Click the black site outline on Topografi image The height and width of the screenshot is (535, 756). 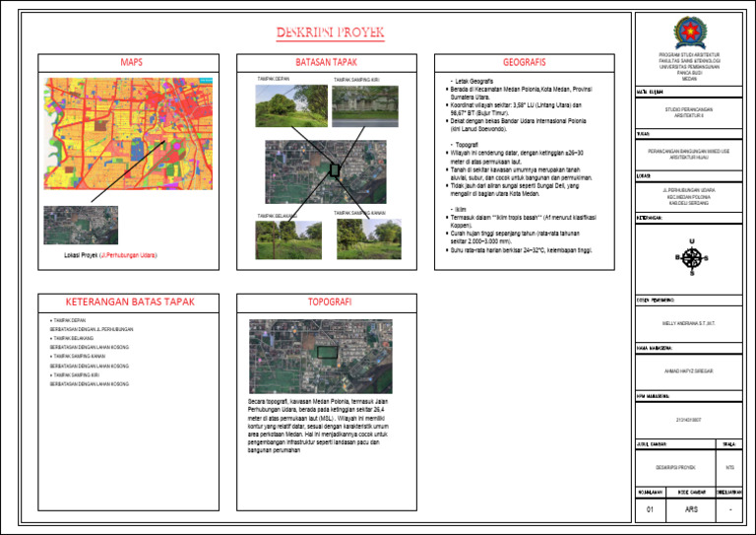[x=327, y=352]
